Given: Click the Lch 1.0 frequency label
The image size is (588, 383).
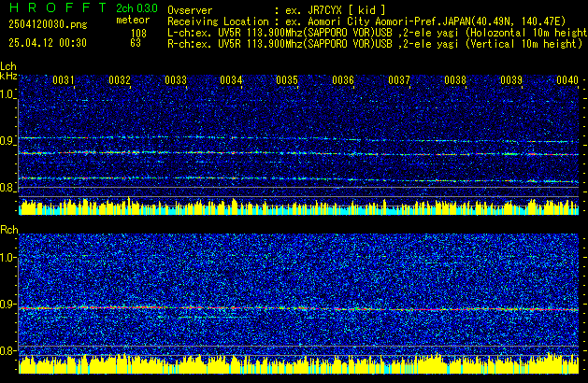Looking at the screenshot, I should tap(7, 94).
